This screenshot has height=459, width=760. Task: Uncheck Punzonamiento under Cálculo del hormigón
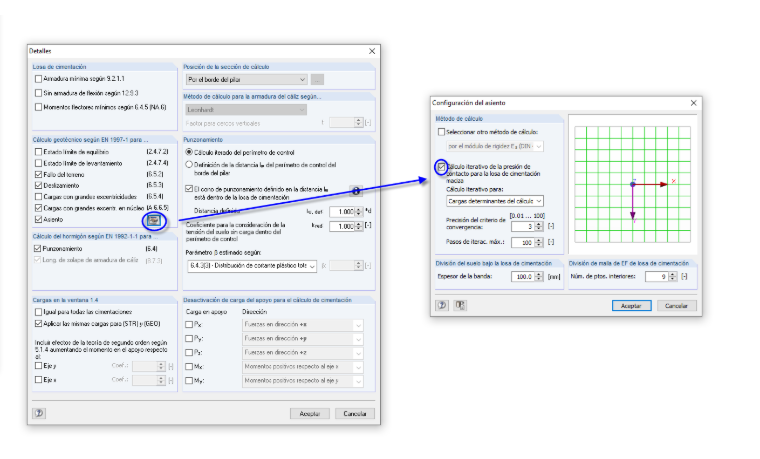tap(37, 249)
